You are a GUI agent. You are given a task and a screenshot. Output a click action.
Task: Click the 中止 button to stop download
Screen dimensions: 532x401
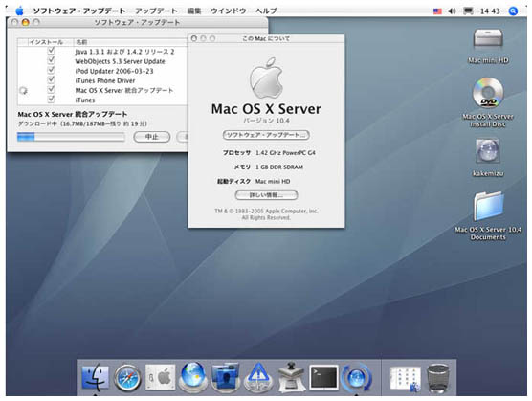click(152, 137)
